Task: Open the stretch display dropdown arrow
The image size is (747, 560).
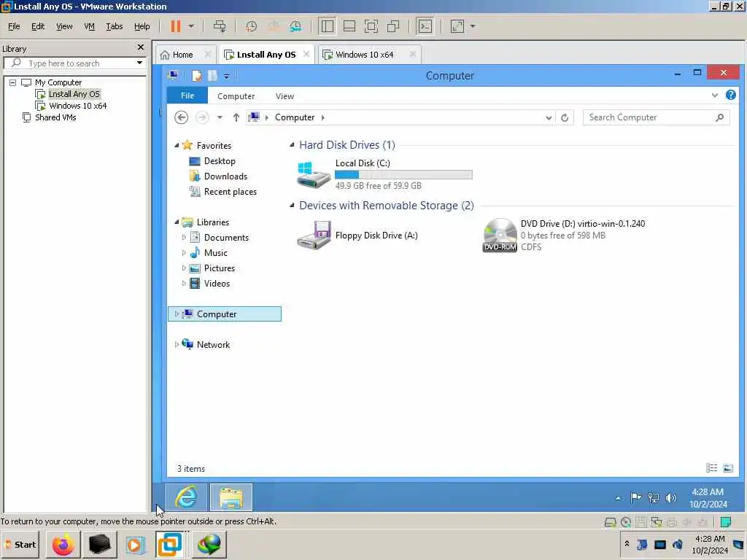Action: pos(473,26)
